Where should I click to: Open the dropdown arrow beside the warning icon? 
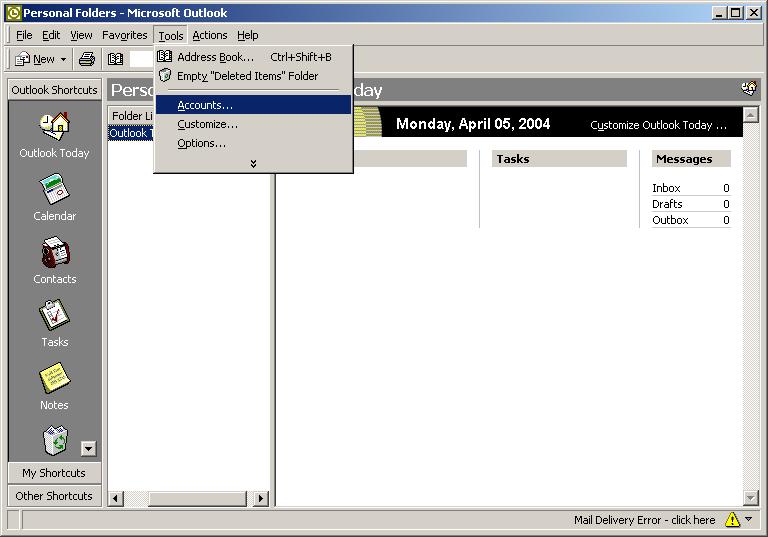(x=749, y=520)
